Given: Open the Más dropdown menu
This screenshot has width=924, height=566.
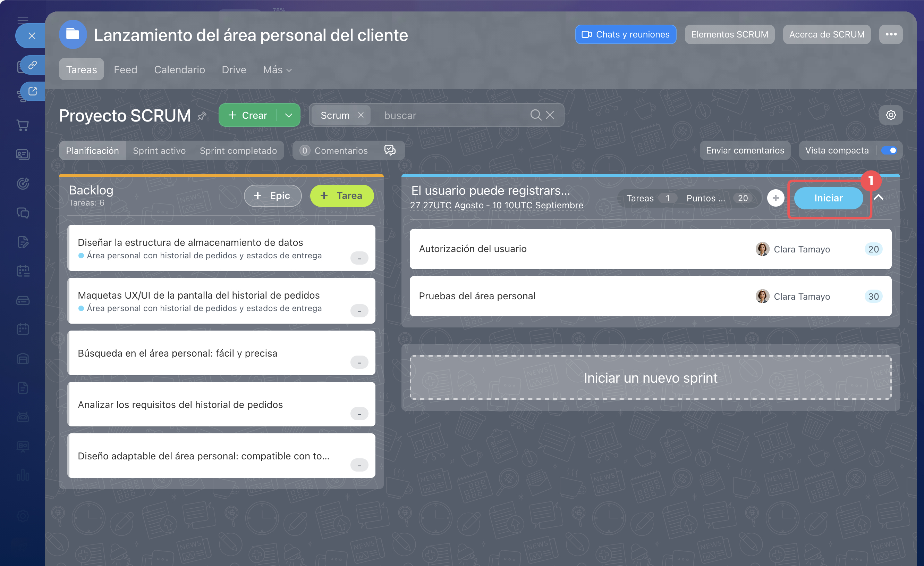Looking at the screenshot, I should [277, 70].
